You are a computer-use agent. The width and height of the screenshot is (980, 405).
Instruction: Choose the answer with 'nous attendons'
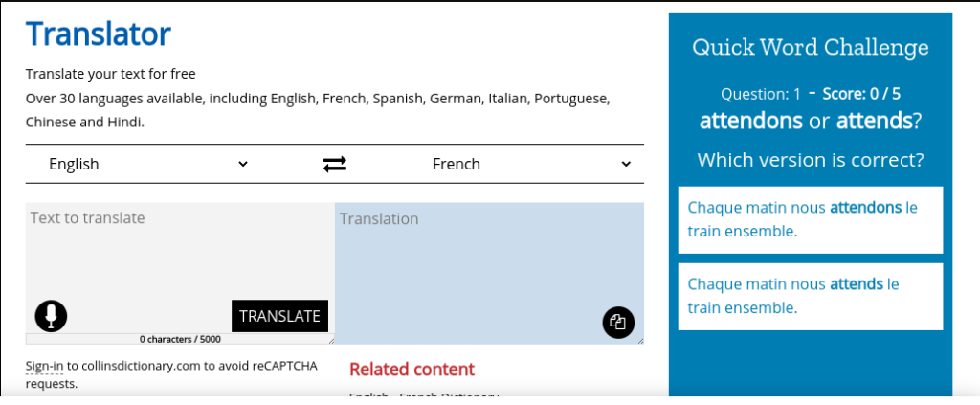810,220
